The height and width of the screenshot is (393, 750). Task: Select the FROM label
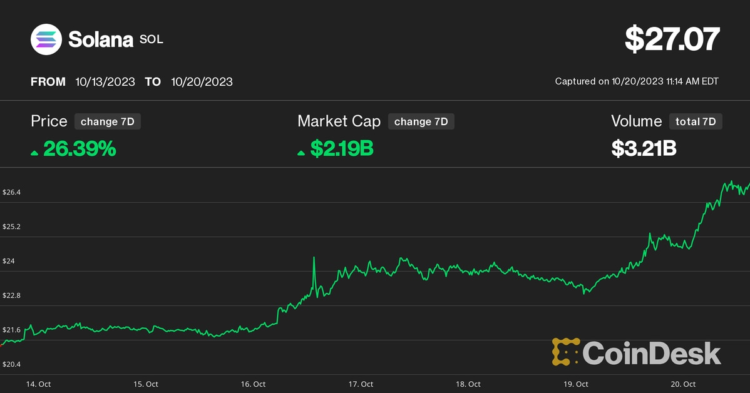[48, 82]
